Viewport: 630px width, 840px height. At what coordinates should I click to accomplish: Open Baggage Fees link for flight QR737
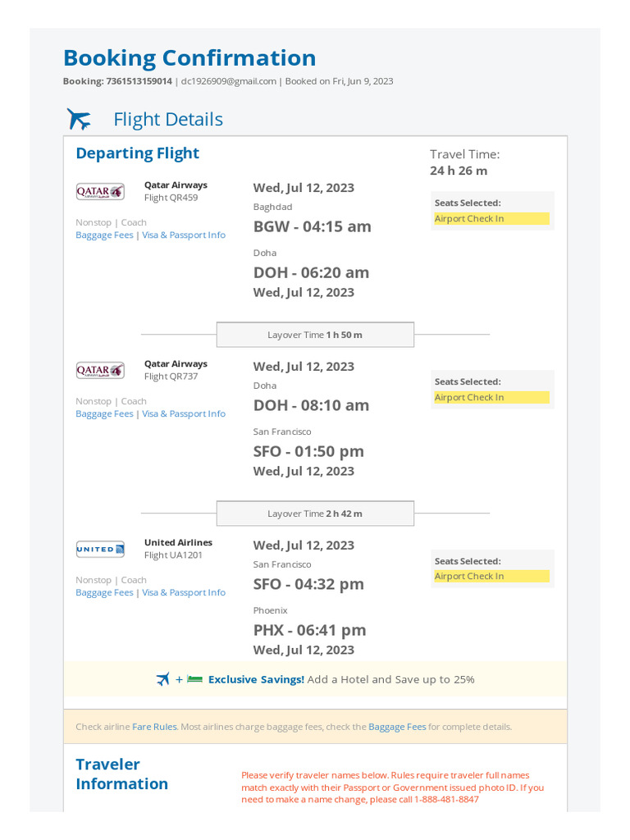104,414
